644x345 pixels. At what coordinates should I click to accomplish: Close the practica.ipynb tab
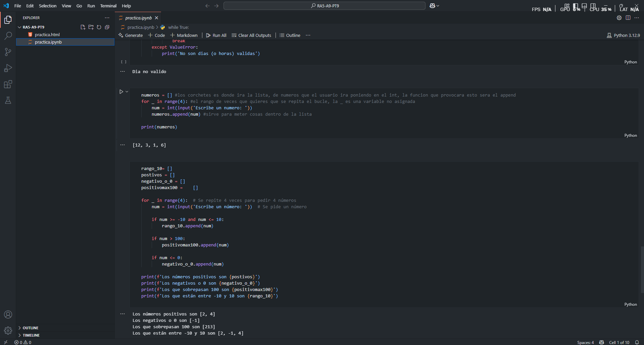pyautogui.click(x=156, y=18)
